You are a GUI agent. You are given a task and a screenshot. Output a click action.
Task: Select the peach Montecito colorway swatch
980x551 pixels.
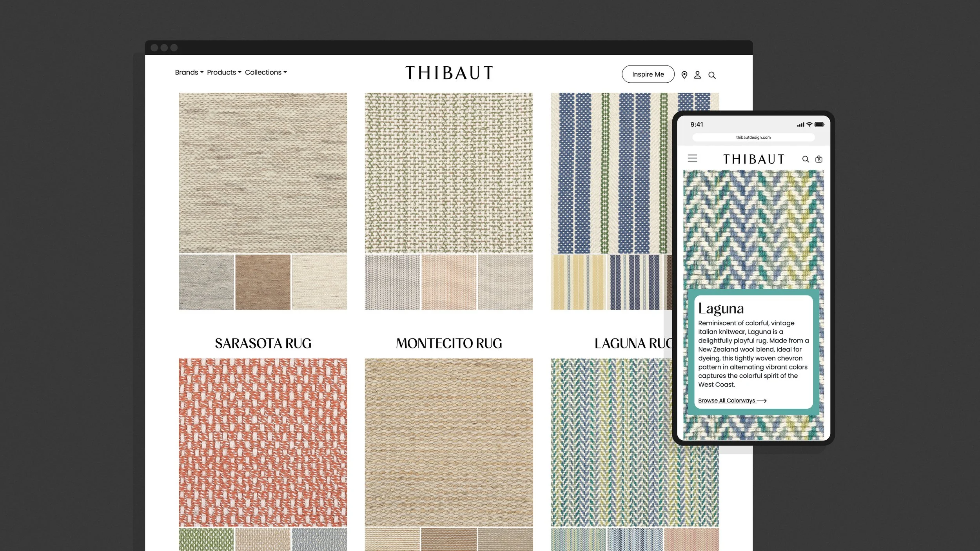[x=449, y=282]
